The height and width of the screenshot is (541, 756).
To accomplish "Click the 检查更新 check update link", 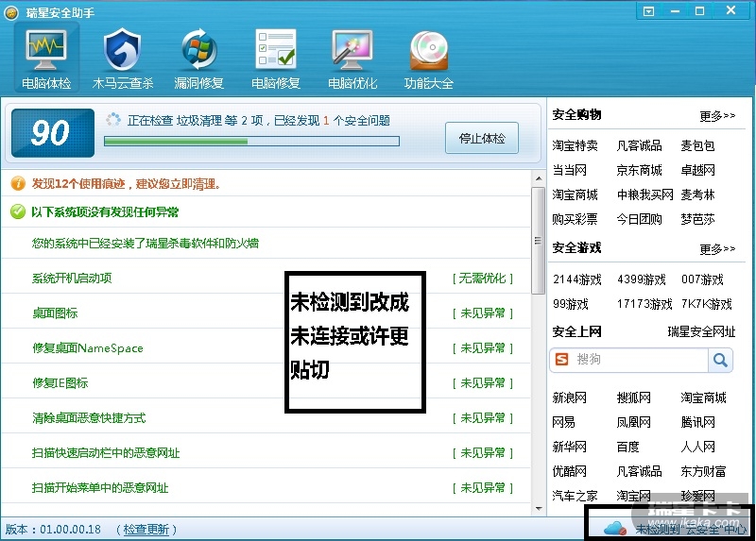I will click(x=146, y=530).
